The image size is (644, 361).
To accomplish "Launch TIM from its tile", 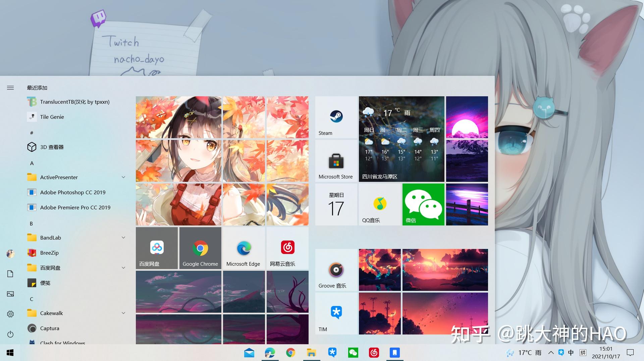I will tap(336, 313).
